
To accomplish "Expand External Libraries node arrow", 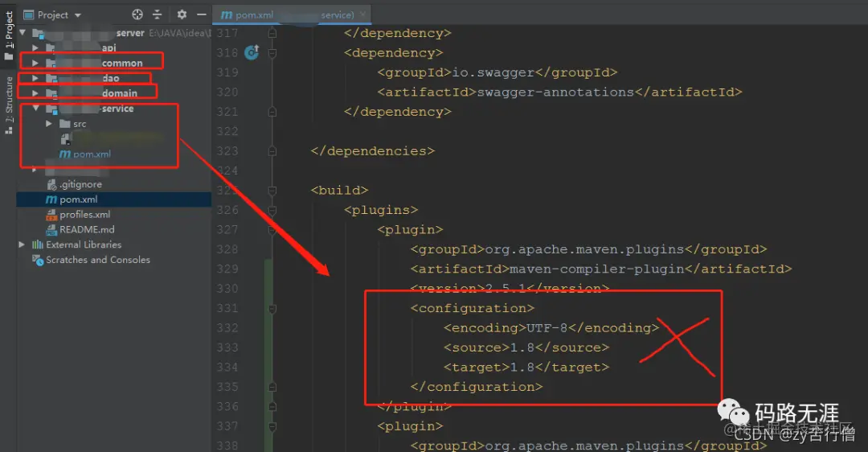I will (23, 244).
